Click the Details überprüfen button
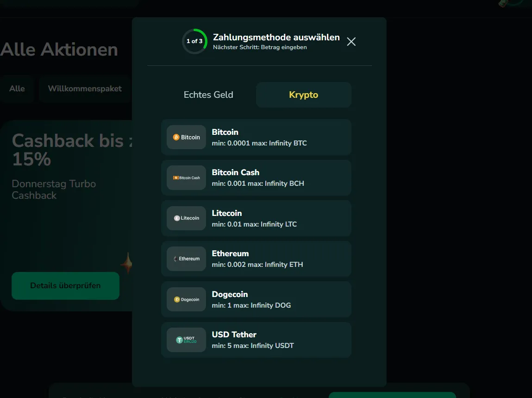This screenshot has width=532, height=398. (x=65, y=286)
